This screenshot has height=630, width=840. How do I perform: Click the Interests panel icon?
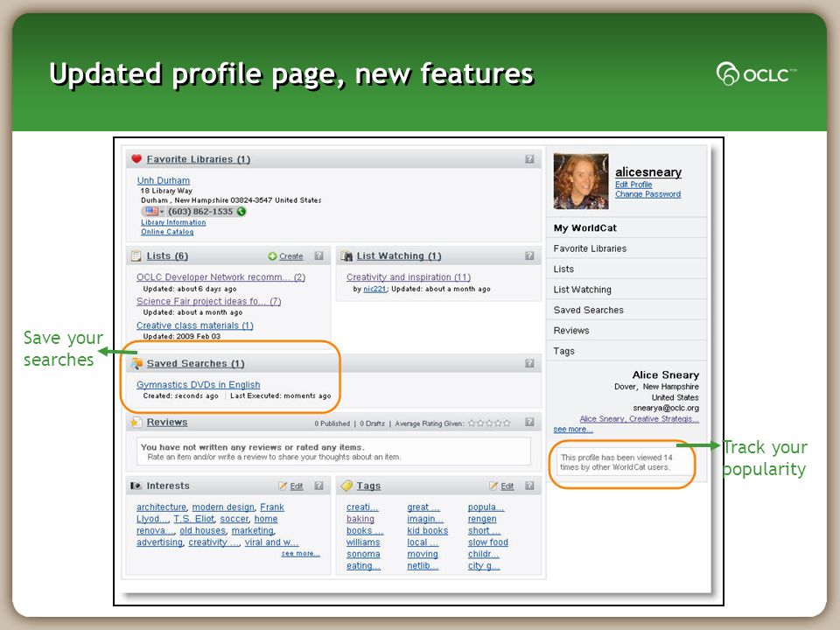click(x=136, y=486)
